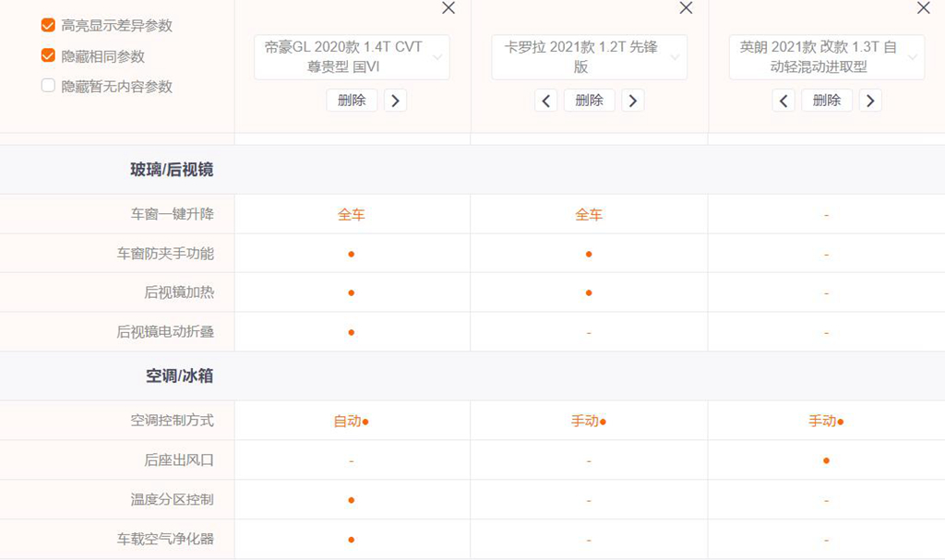Click the 后座出风口 row label

pos(179,460)
